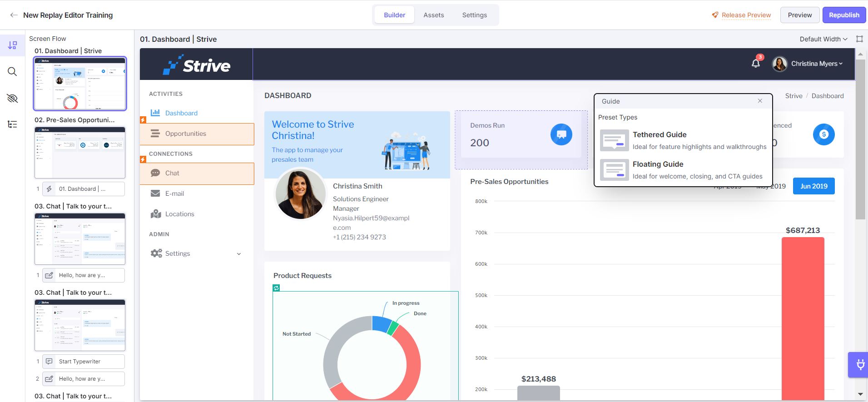The height and width of the screenshot is (402, 868).
Task: Switch to the Builder tab
Action: pyautogui.click(x=394, y=15)
